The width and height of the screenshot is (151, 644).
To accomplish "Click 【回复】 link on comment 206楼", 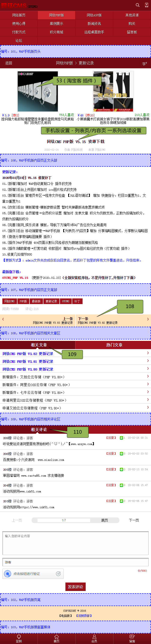I will [111, 454].
